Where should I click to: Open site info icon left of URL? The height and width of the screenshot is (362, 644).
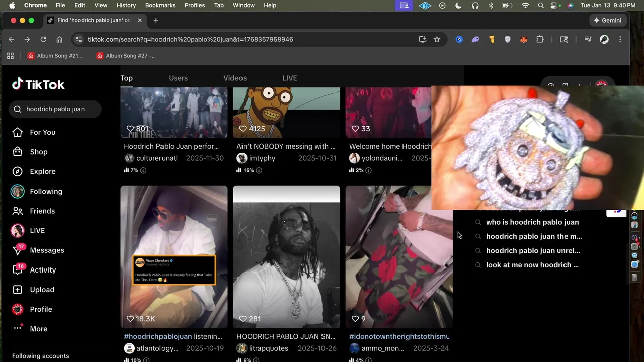click(77, 39)
